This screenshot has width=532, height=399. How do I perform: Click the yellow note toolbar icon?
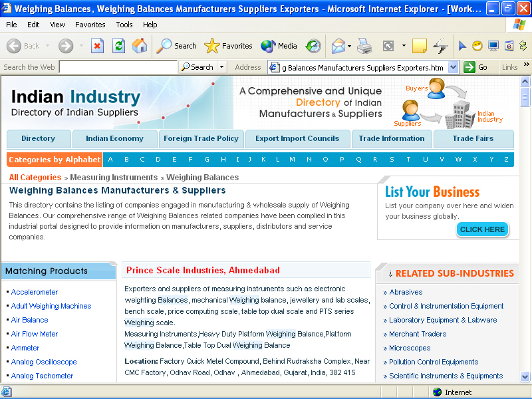[420, 46]
